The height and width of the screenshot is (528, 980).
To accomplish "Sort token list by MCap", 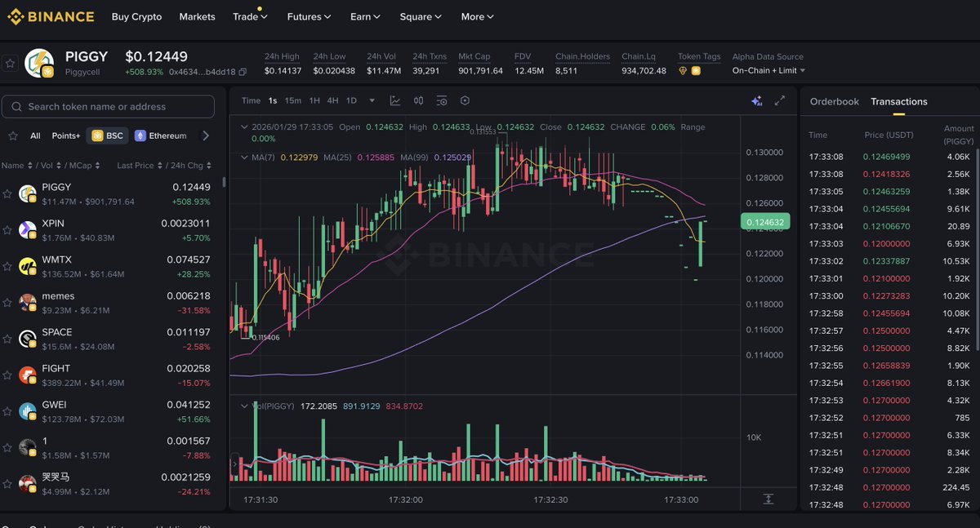I will pos(85,165).
